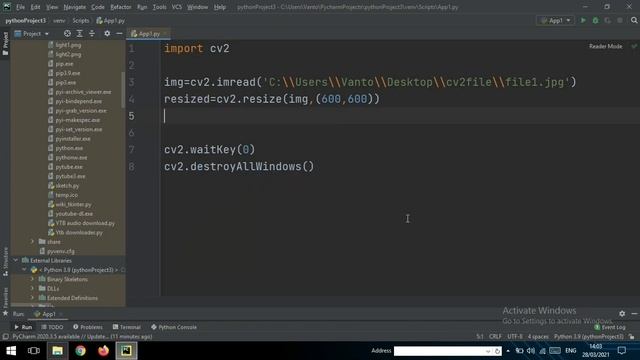Screen dimensions: 640x360
Task: Collapse the External Libraries node
Action: click(16, 260)
